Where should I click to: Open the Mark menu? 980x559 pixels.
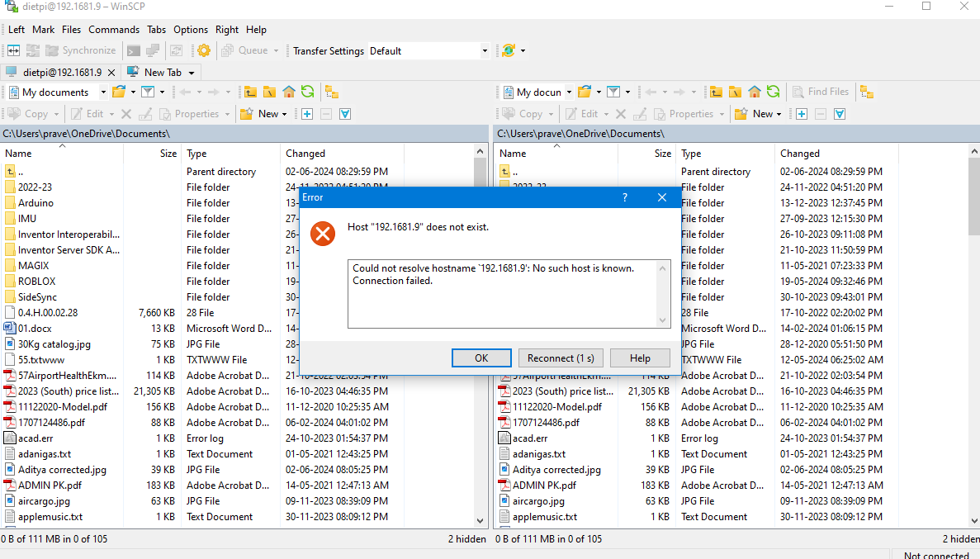[43, 30]
